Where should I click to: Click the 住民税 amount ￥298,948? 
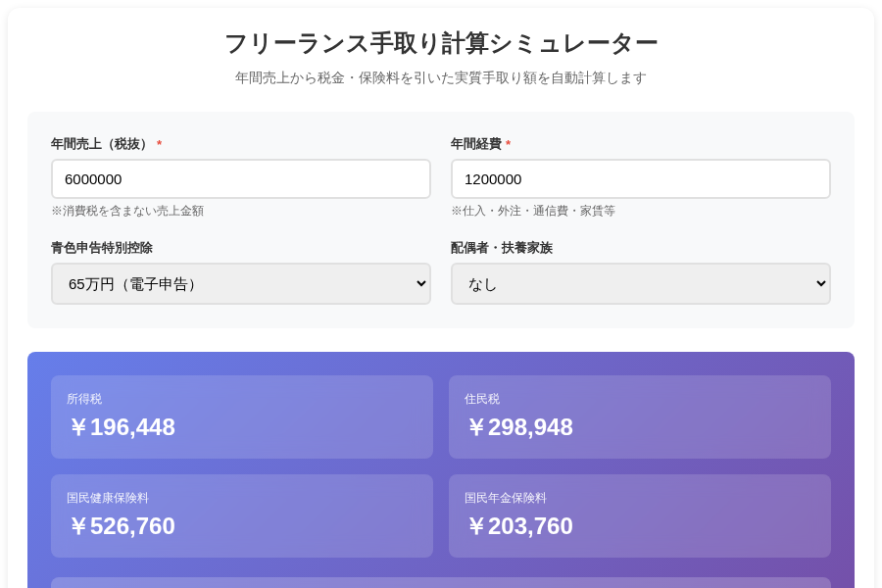tap(519, 427)
